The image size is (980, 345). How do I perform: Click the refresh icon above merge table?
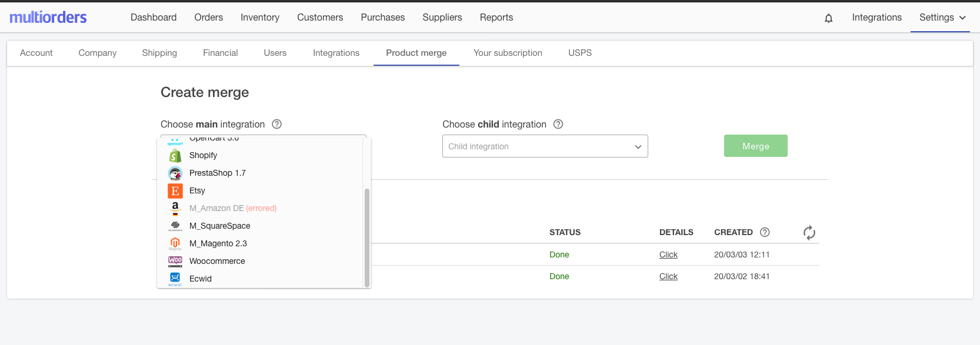[809, 233]
